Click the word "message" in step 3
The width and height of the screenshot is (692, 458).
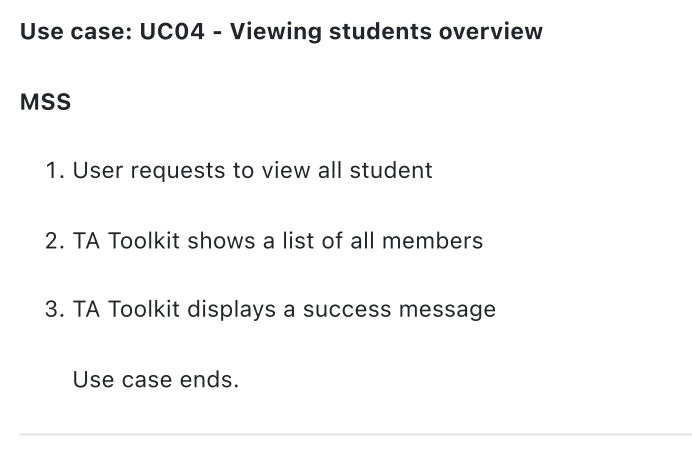(448, 310)
